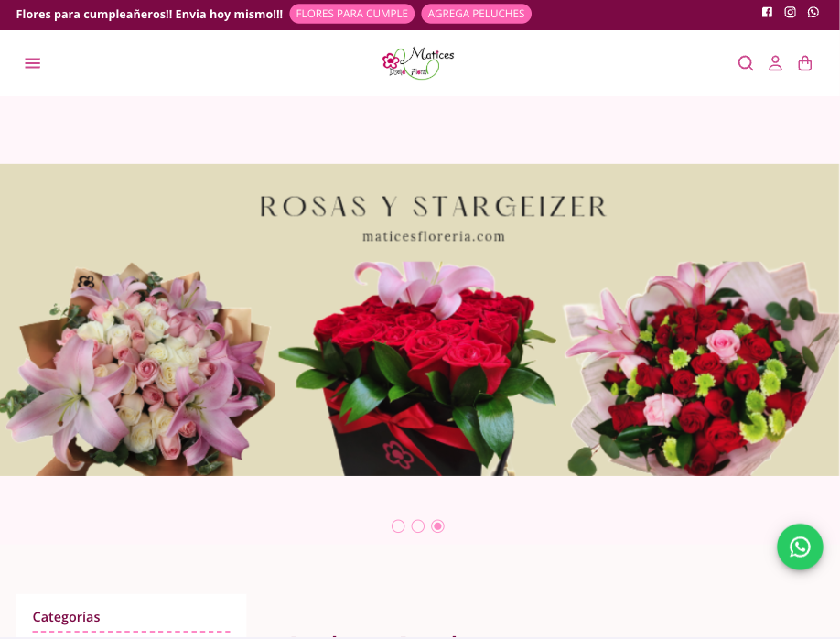The height and width of the screenshot is (639, 840).
Task: Click the red and green bouquet image
Action: coord(700,371)
